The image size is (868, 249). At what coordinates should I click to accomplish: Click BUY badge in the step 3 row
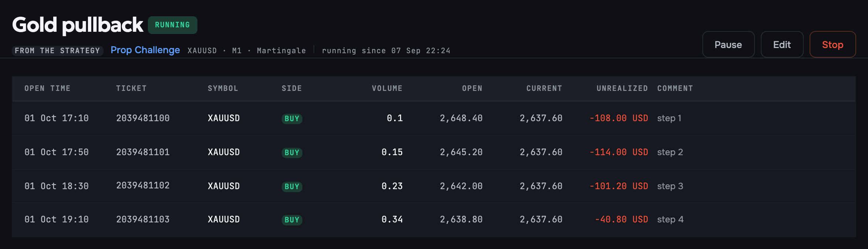coord(292,187)
